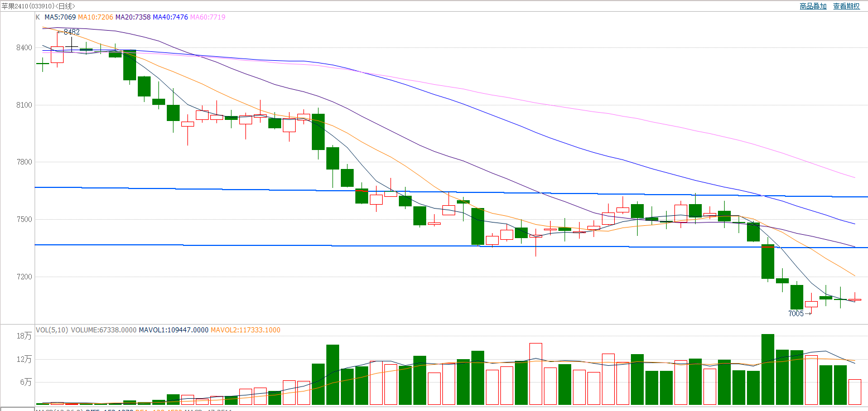Click the 7500 price axis value
This screenshot has width=868, height=411.
pos(25,220)
